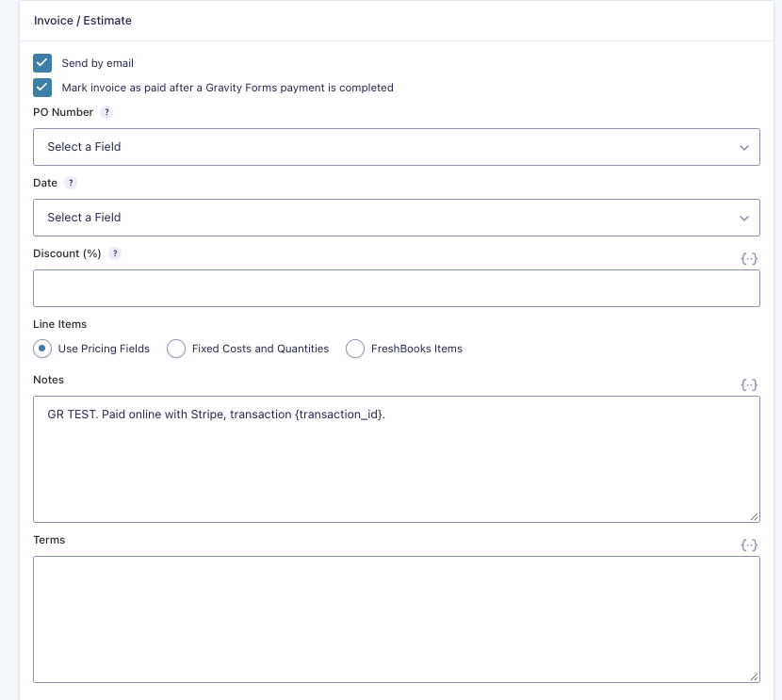Select Fixed Costs and Quantities option

coord(176,349)
